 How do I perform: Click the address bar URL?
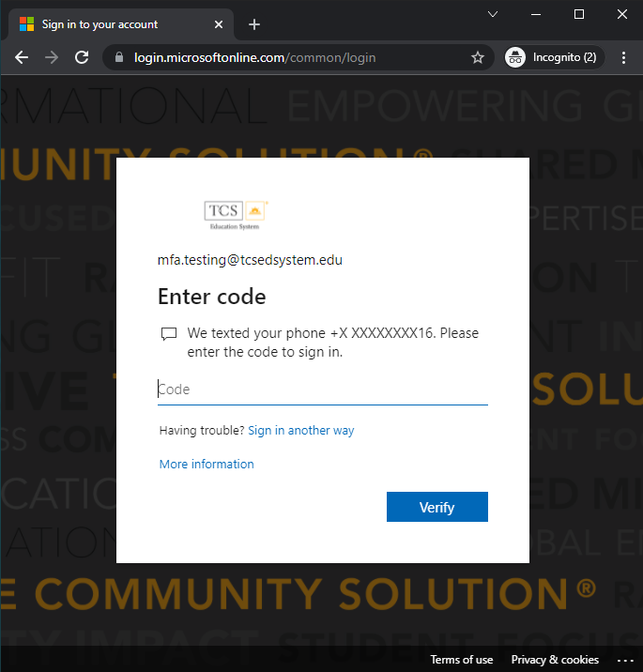pyautogui.click(x=254, y=57)
